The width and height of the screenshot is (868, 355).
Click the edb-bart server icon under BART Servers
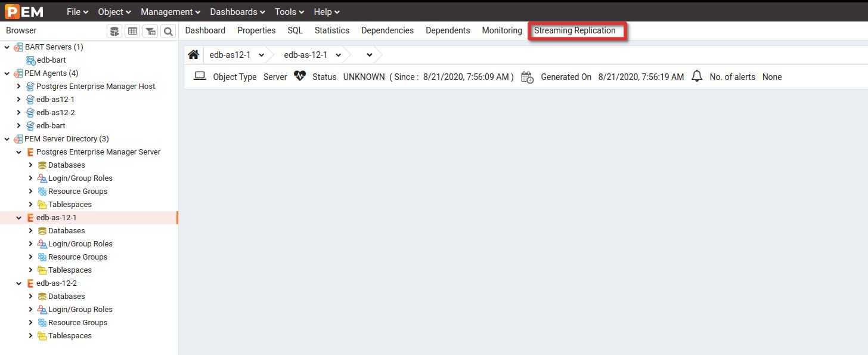click(30, 60)
